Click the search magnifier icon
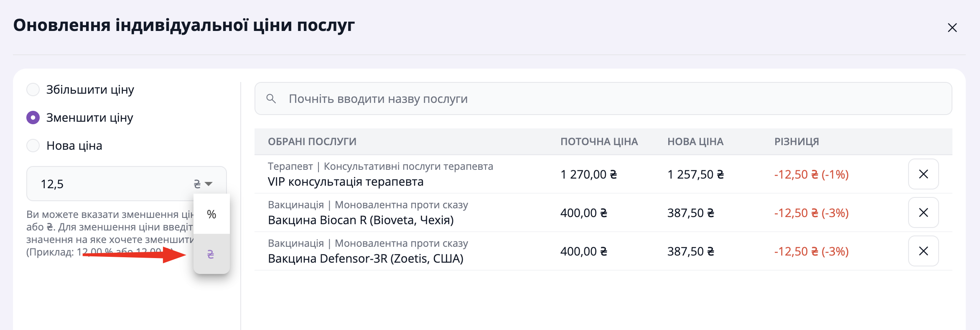This screenshot has width=980, height=330. coord(271,99)
